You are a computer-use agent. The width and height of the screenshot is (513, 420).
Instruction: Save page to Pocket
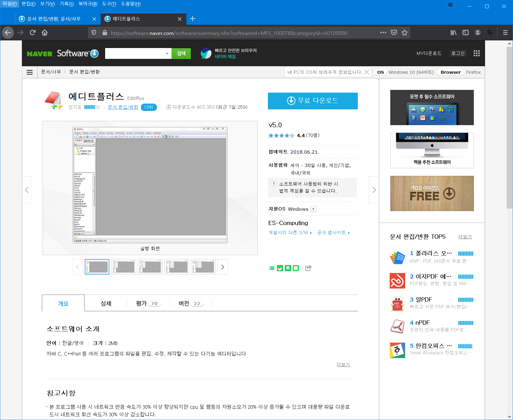click(x=394, y=32)
